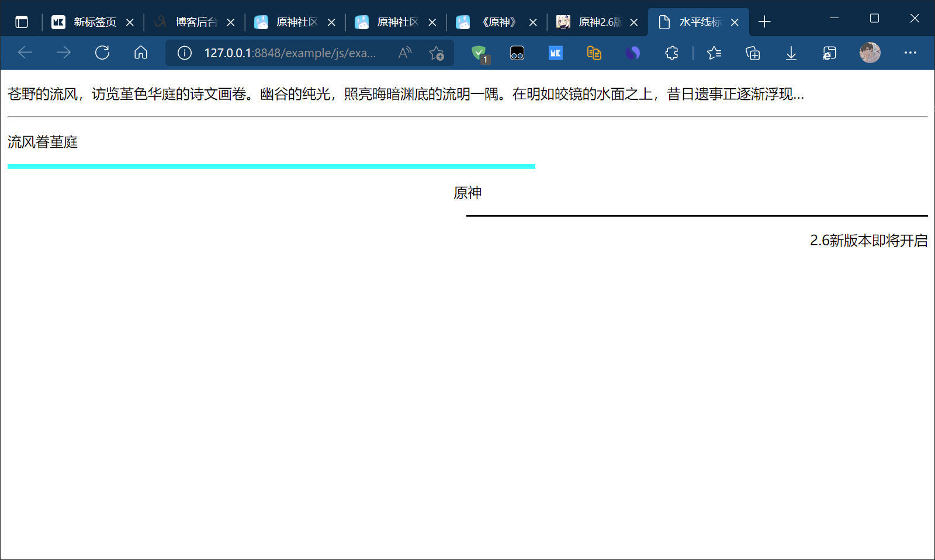Refresh the current page
The image size is (935, 560).
pyautogui.click(x=102, y=53)
